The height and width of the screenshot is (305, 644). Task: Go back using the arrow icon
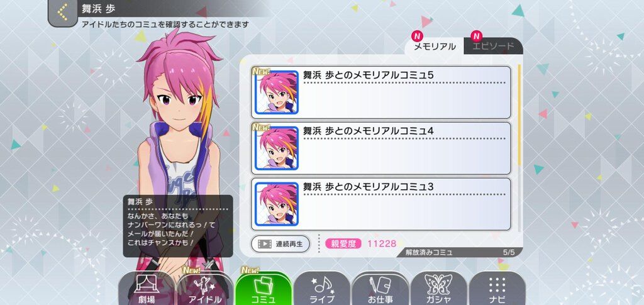tap(62, 13)
